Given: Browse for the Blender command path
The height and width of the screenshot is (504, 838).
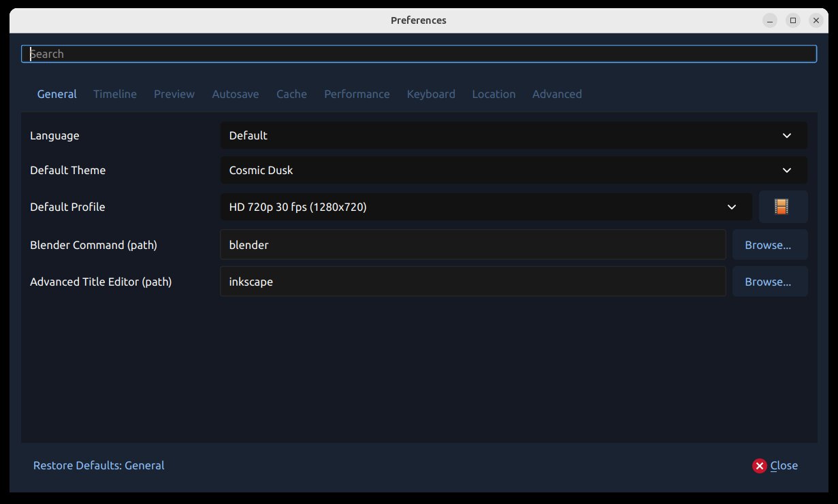Looking at the screenshot, I should (x=769, y=245).
